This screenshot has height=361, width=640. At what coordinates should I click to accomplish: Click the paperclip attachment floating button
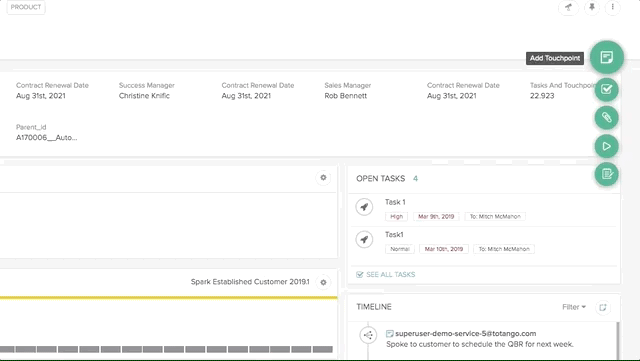607,118
